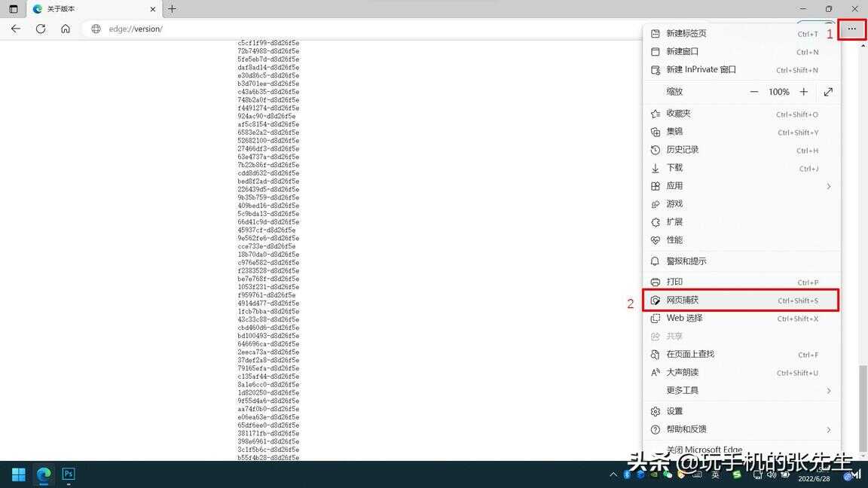
Task: Open the Settings and more (…) menu button
Action: point(851,29)
